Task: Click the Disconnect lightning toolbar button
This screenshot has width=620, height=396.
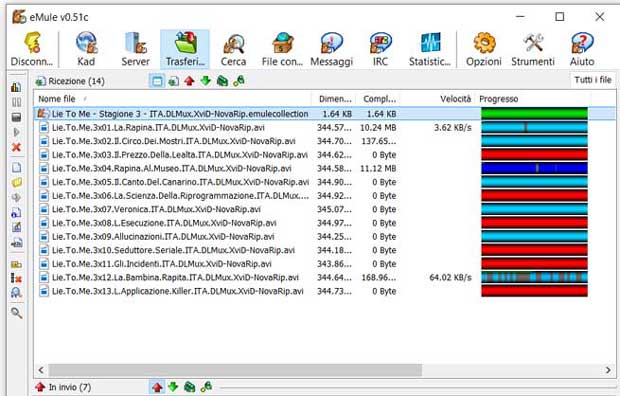Action: click(x=32, y=49)
